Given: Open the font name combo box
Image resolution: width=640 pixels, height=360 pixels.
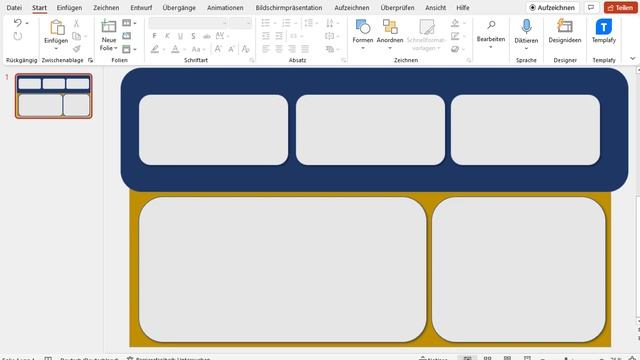Looking at the screenshot, I should click(188, 23).
